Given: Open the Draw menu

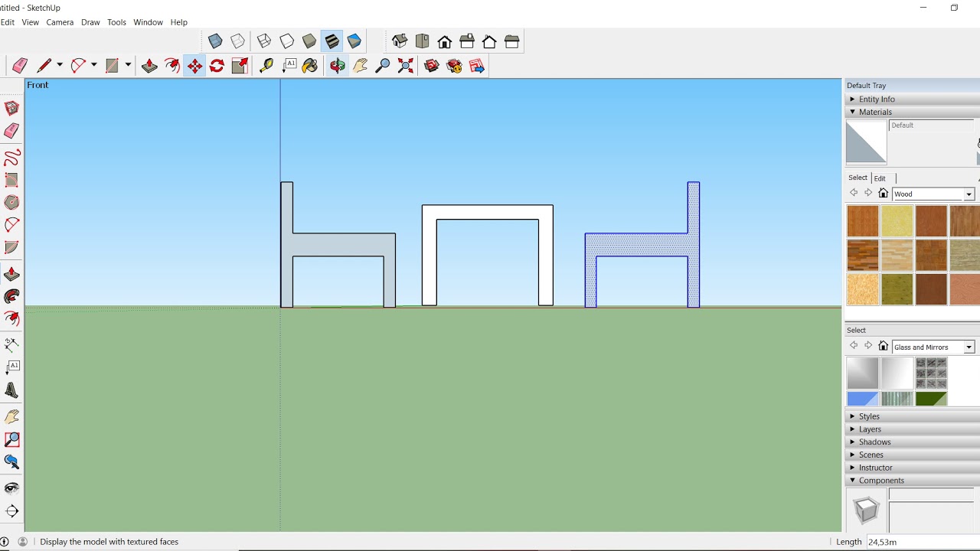Looking at the screenshot, I should [x=90, y=22].
